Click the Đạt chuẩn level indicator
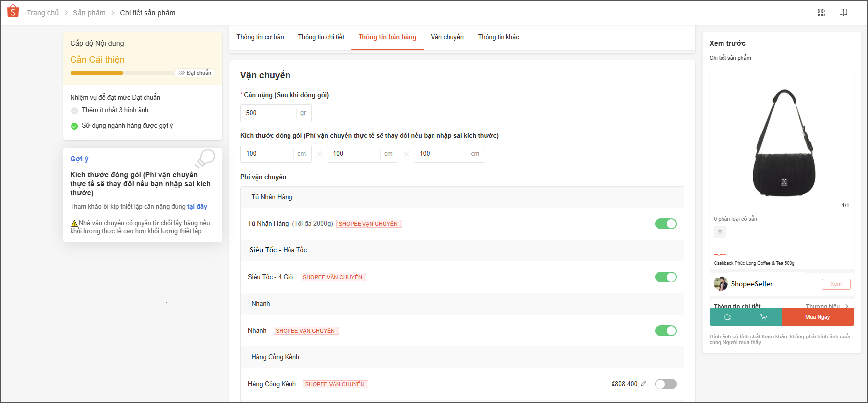 click(x=195, y=73)
